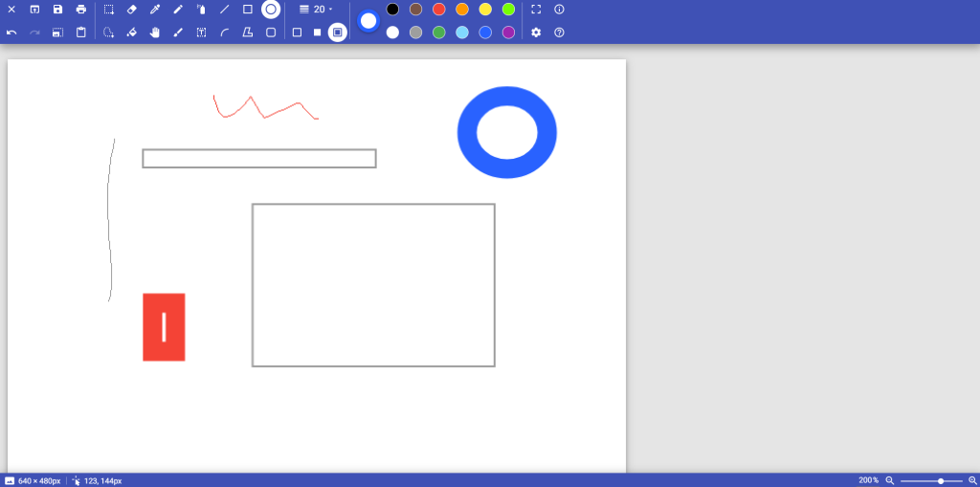Pick the purple color swatch
The height and width of the screenshot is (487, 980).
[509, 33]
